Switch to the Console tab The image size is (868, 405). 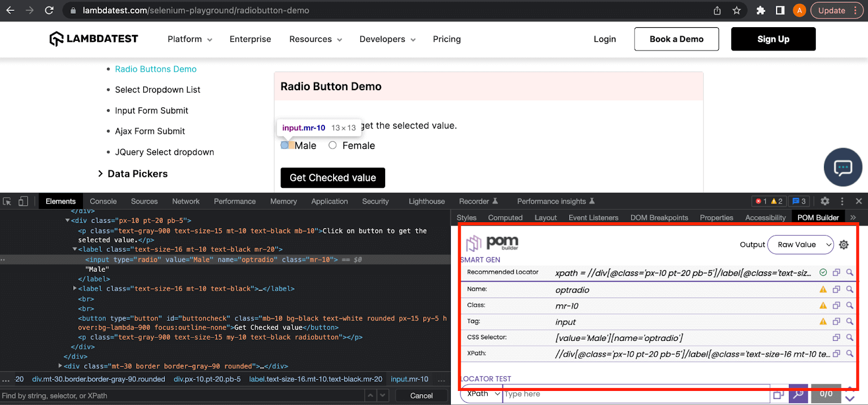click(x=103, y=201)
